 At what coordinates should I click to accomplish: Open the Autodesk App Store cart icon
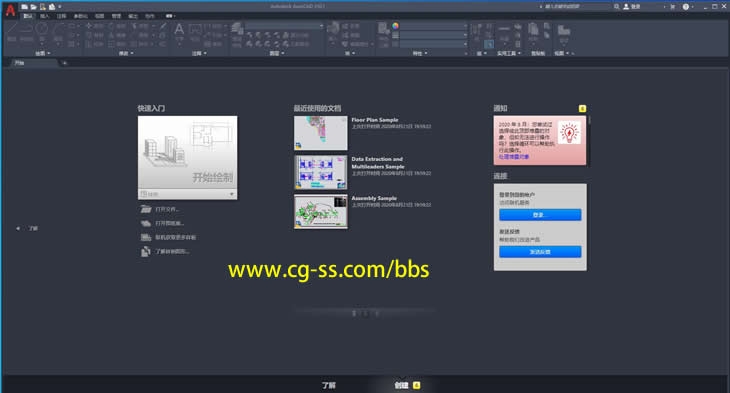(x=672, y=7)
